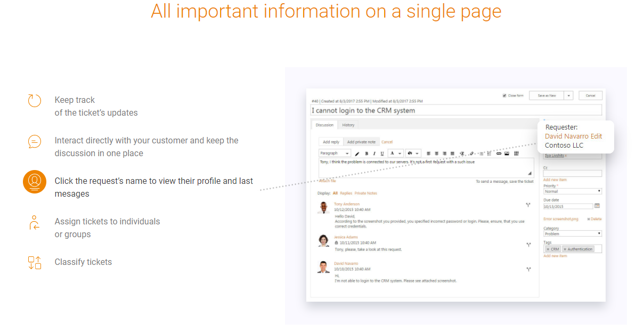Show All messages in Display filter
The height and width of the screenshot is (331, 644).
pos(335,193)
